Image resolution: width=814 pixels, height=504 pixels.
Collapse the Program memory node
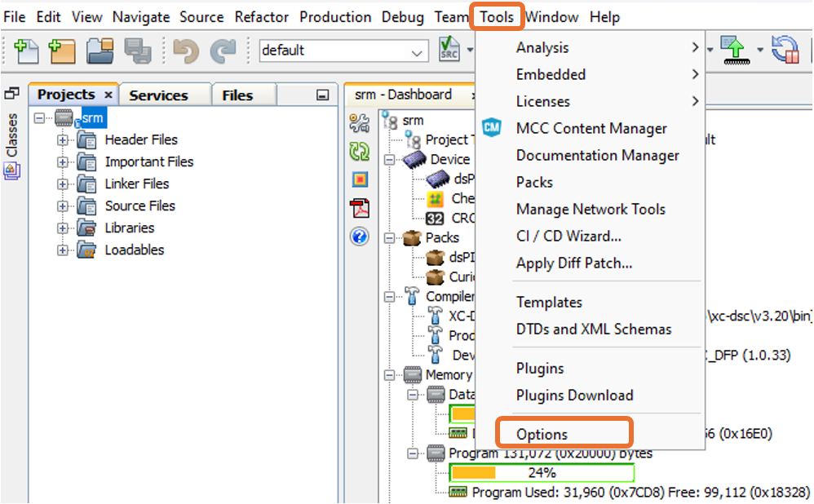[x=412, y=453]
